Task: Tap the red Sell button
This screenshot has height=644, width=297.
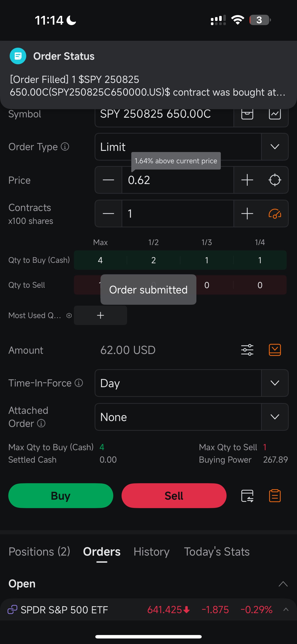Action: (174, 495)
